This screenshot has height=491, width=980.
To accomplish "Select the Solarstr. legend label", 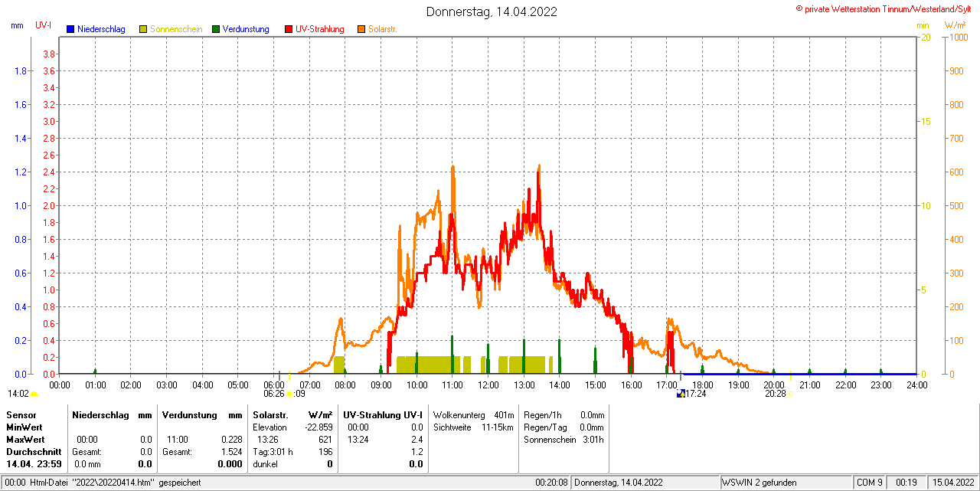I will 383,29.
